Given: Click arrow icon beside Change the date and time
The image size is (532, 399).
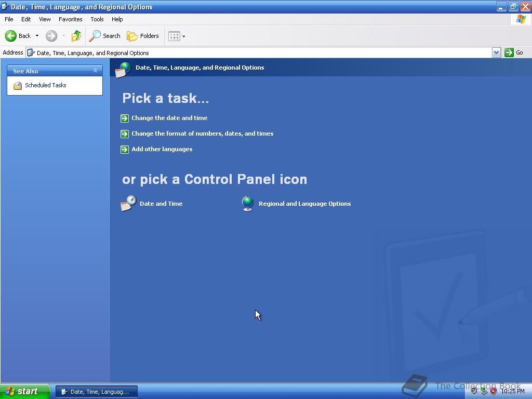Looking at the screenshot, I should [125, 118].
